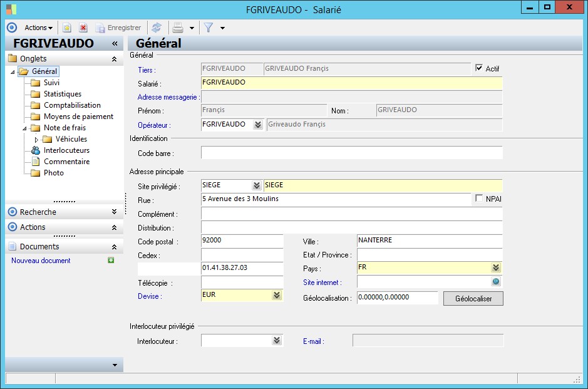Click the Nouveau document link
Image resolution: width=588 pixels, height=389 pixels.
click(41, 261)
